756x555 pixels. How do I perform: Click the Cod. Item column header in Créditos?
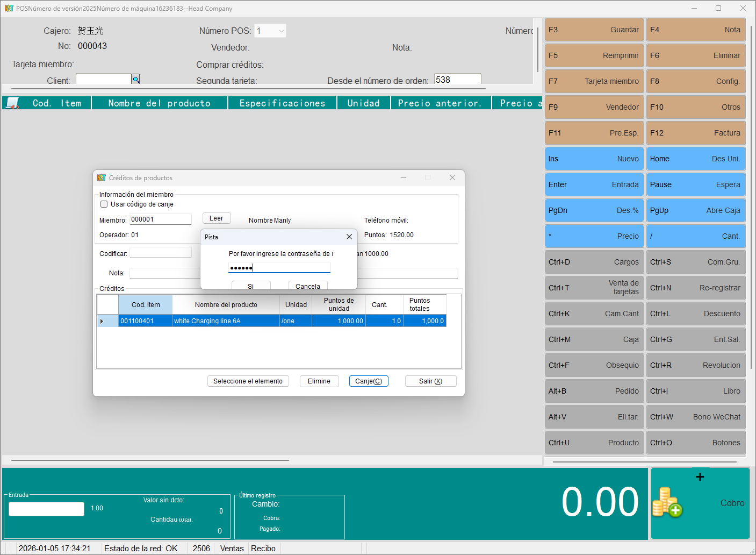coord(146,305)
